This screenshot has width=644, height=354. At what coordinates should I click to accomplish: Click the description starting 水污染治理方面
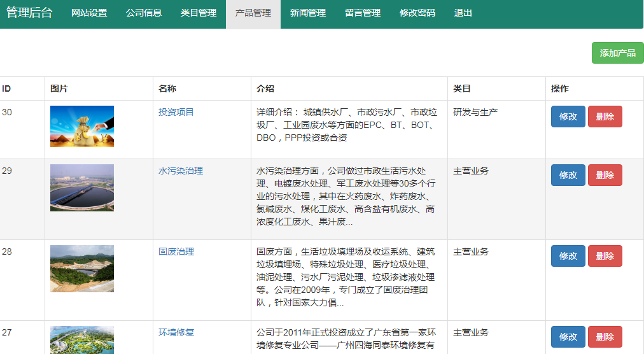(x=346, y=196)
